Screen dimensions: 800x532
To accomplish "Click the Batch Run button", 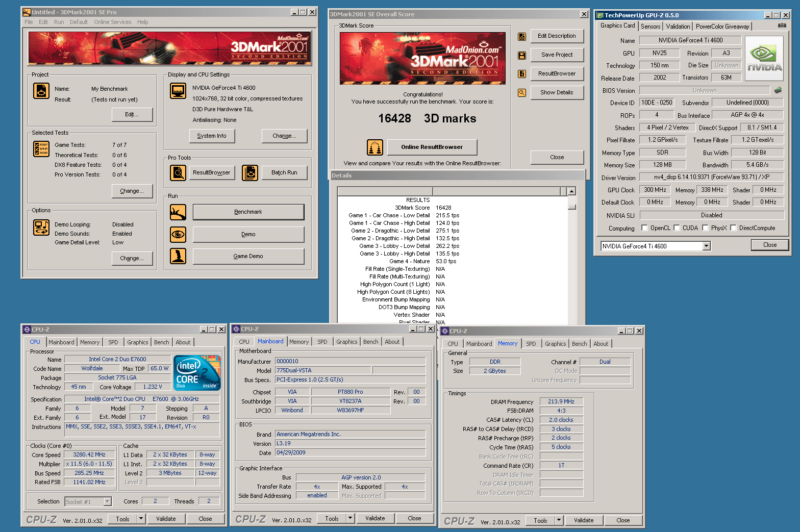I will pyautogui.click(x=285, y=173).
